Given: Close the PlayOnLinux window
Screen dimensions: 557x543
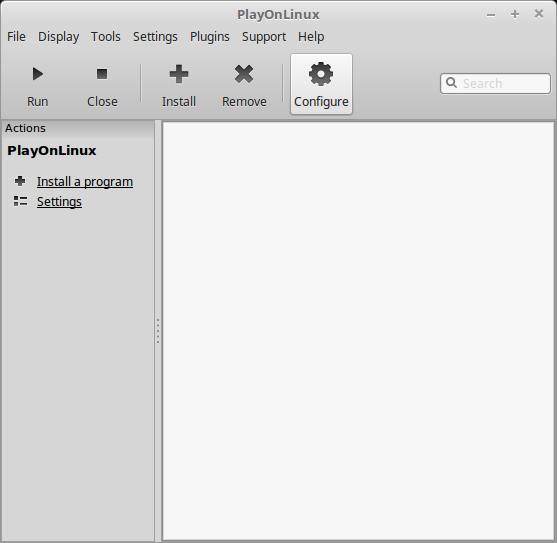Looking at the screenshot, I should tap(539, 14).
